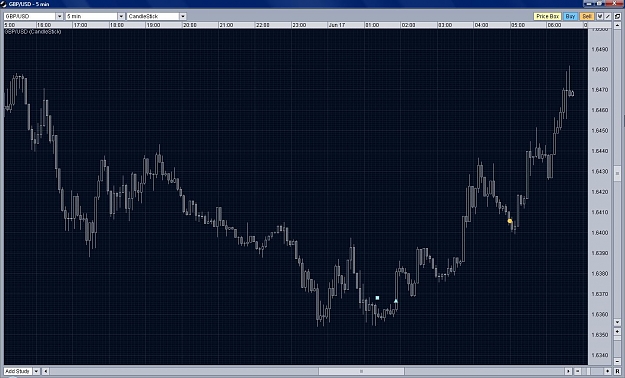This screenshot has height=378, width=625.
Task: Minimize the GBP/USD chart window
Action: 589,4
